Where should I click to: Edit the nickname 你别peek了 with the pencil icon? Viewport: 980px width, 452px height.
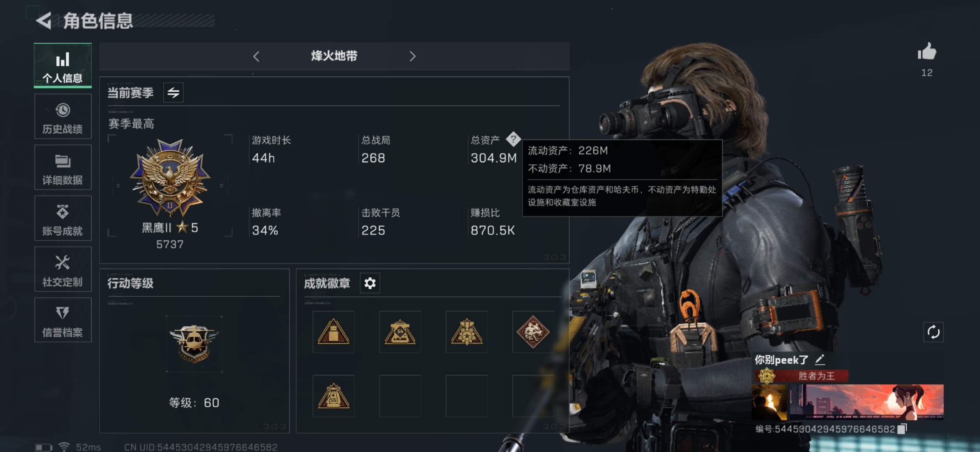pyautogui.click(x=820, y=360)
